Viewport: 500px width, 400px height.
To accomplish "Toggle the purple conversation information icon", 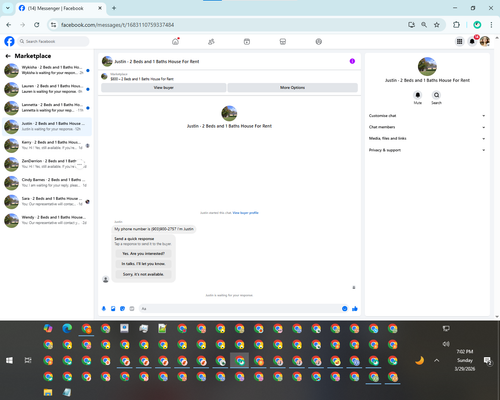I will pyautogui.click(x=352, y=61).
